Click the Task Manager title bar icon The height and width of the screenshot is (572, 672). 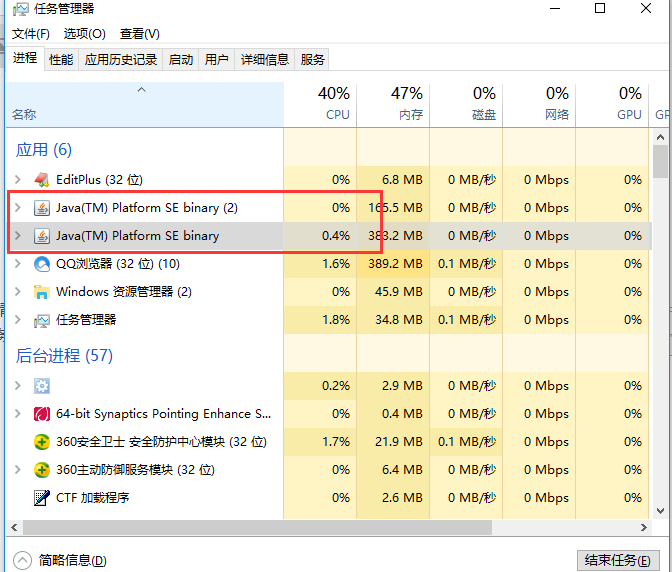coord(20,9)
